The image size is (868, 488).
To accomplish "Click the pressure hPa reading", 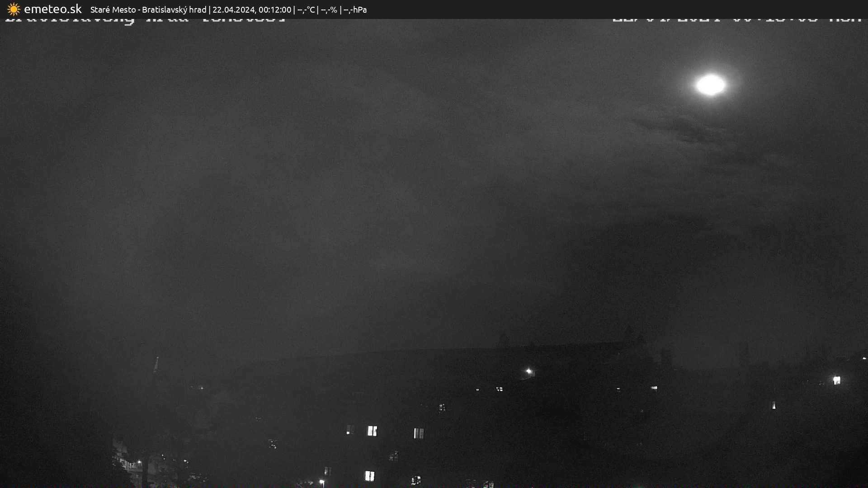I will coord(355,9).
